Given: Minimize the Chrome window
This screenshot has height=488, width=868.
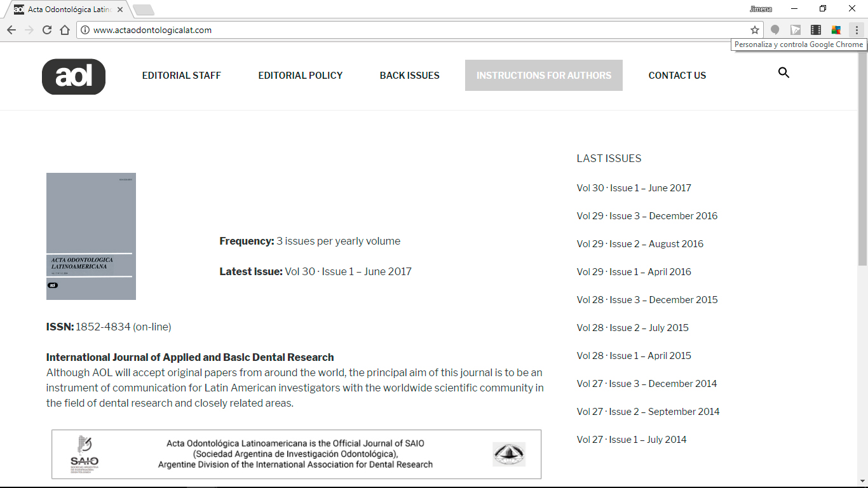Looking at the screenshot, I should click(x=794, y=9).
